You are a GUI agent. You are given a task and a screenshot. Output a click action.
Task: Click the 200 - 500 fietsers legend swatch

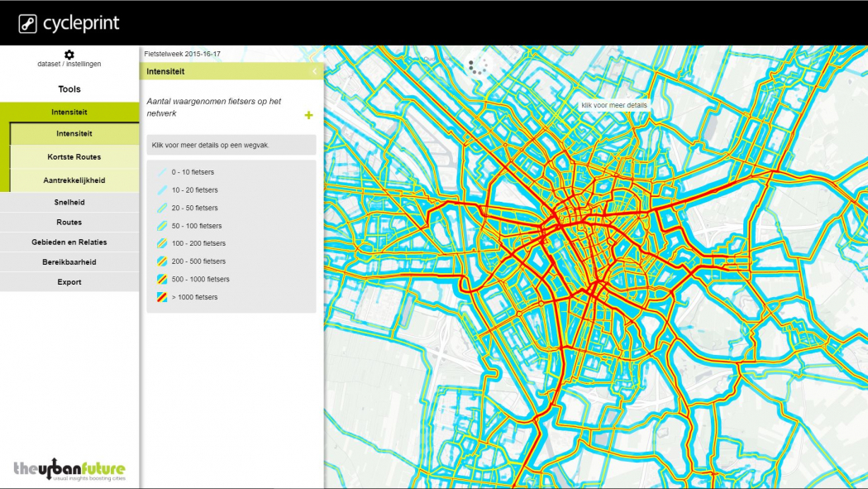coord(162,261)
